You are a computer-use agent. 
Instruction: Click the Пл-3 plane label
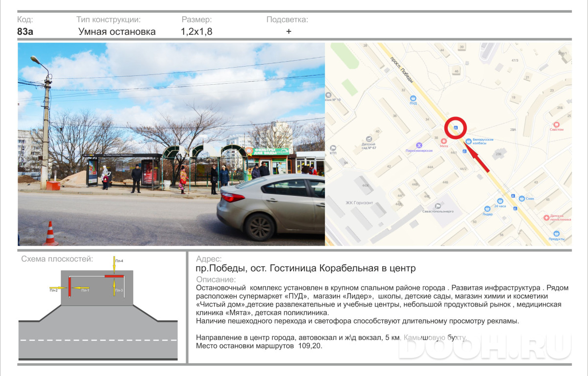pyautogui.click(x=119, y=291)
